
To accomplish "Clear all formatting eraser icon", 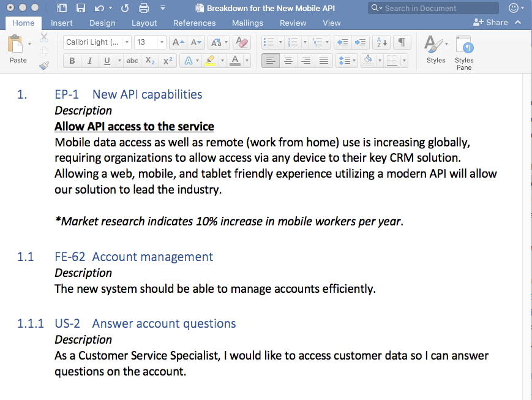I will (242, 42).
